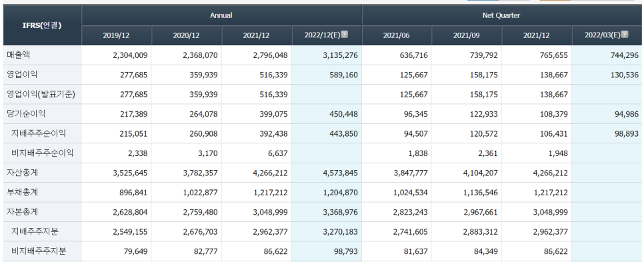Image resolution: width=644 pixels, height=262 pixels.
Task: Select the Net Quarter header group
Action: (501, 15)
